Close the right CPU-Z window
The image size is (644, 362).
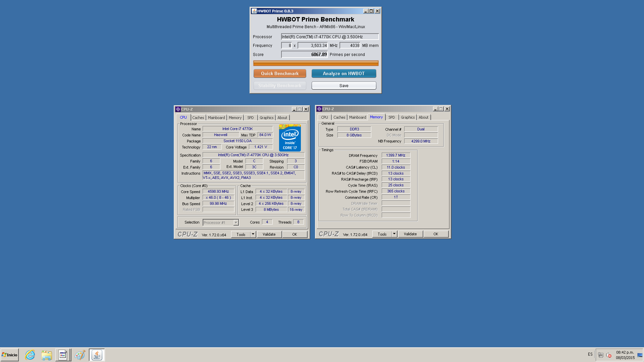coord(447,109)
